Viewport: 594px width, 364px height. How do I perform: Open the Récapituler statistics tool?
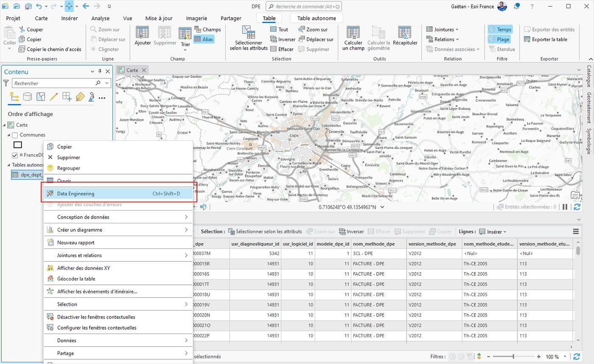(405, 36)
